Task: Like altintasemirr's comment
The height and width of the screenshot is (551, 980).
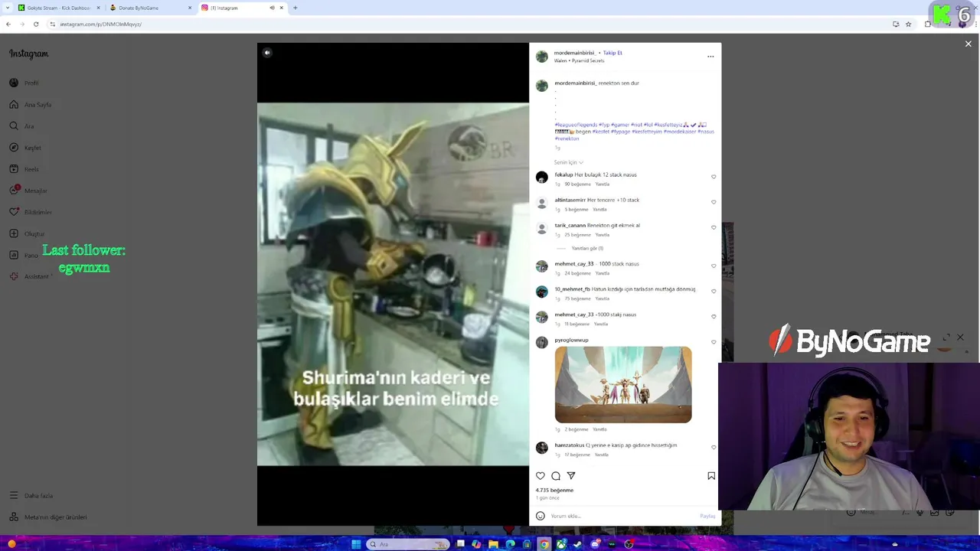Action: coord(714,202)
